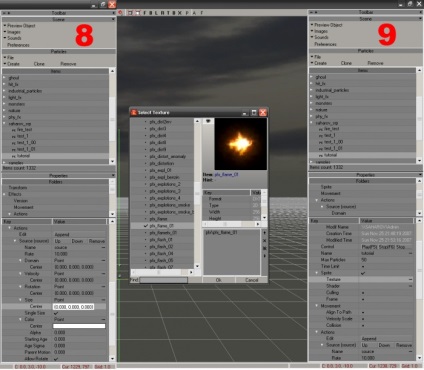The width and height of the screenshot is (424, 370).
Task: Collapse the Movement group in right properties
Action: (317, 306)
